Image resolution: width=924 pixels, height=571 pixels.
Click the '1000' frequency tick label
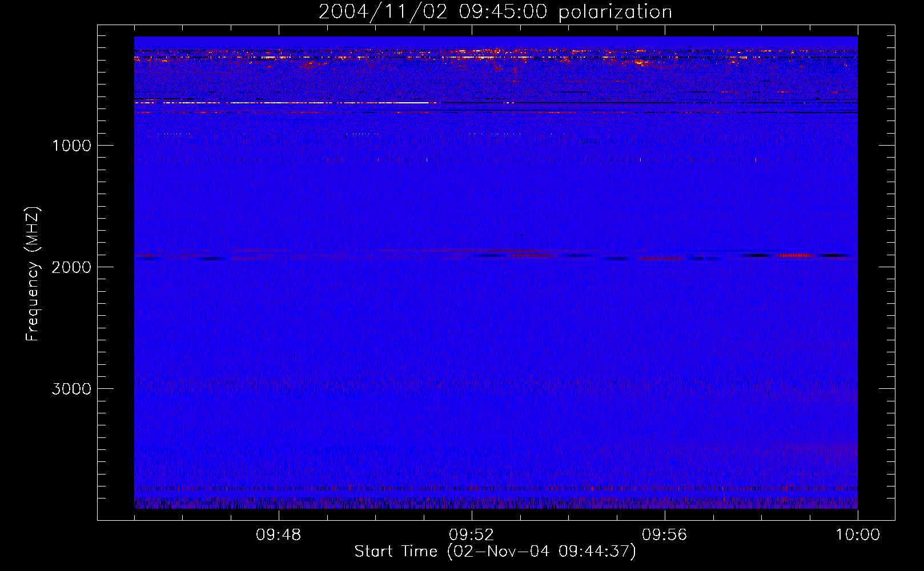click(x=71, y=146)
